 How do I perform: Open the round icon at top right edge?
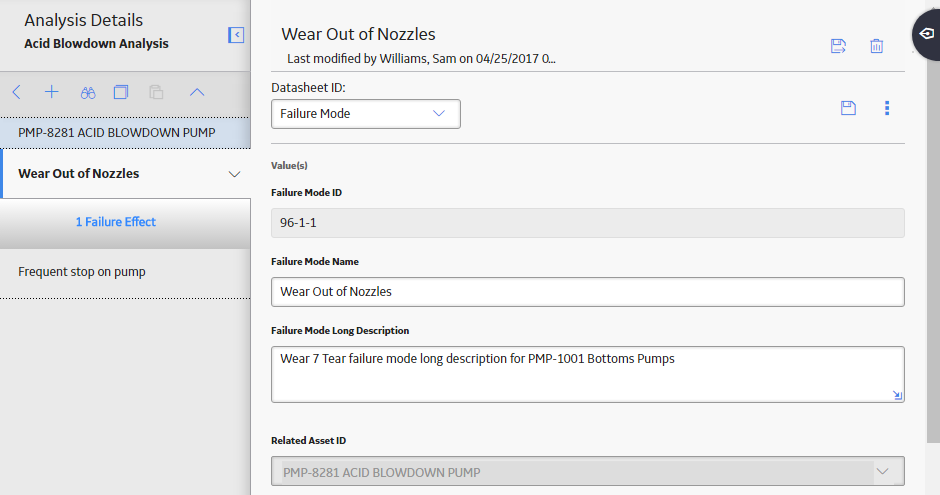(x=927, y=34)
